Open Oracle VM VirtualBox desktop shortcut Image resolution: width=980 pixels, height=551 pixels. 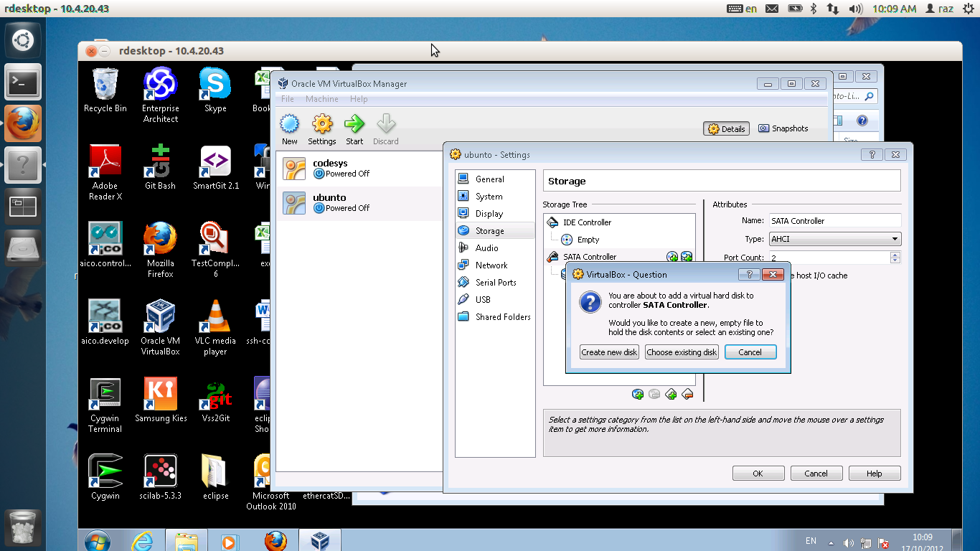[160, 328]
